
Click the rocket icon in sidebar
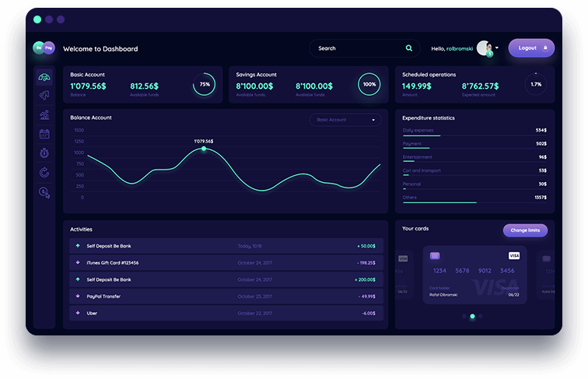[44, 95]
